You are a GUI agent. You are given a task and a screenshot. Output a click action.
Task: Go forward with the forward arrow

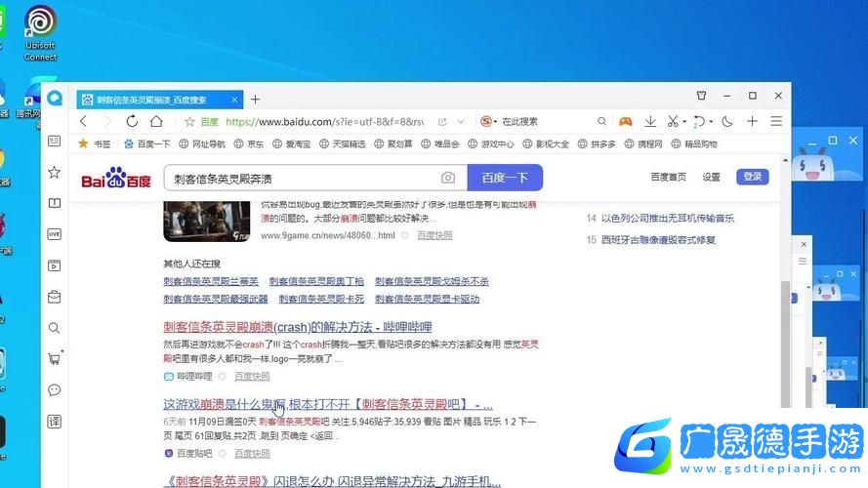click(x=107, y=121)
